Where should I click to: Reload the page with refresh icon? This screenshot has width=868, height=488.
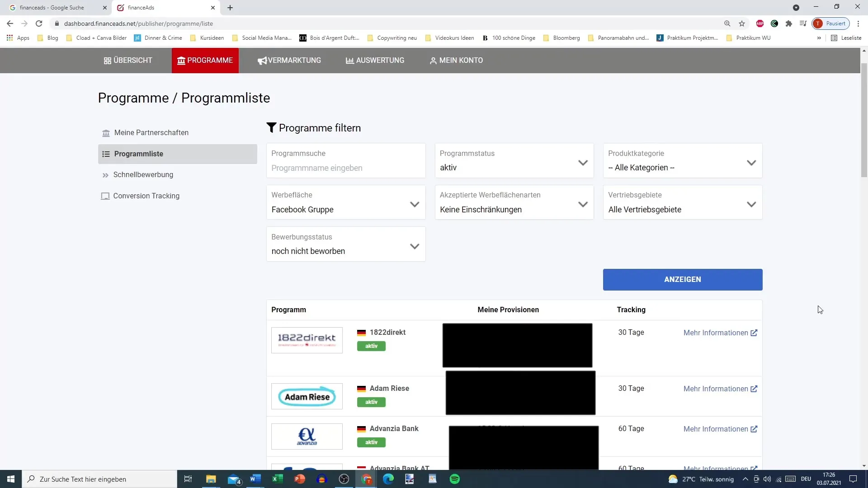point(39,23)
